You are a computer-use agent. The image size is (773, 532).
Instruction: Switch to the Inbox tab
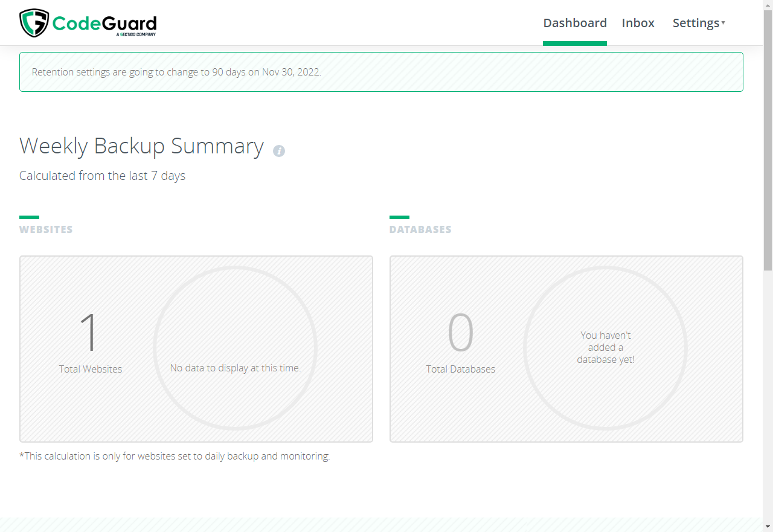click(638, 23)
